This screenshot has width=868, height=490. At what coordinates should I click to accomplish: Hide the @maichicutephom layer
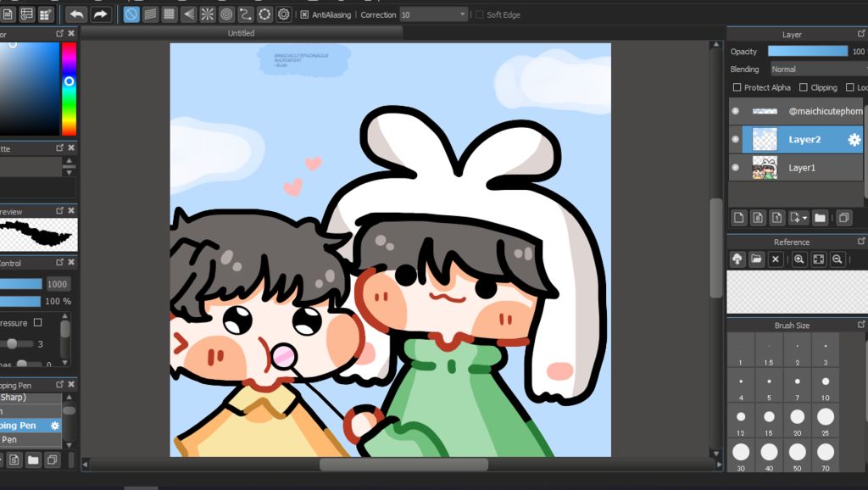click(x=735, y=111)
